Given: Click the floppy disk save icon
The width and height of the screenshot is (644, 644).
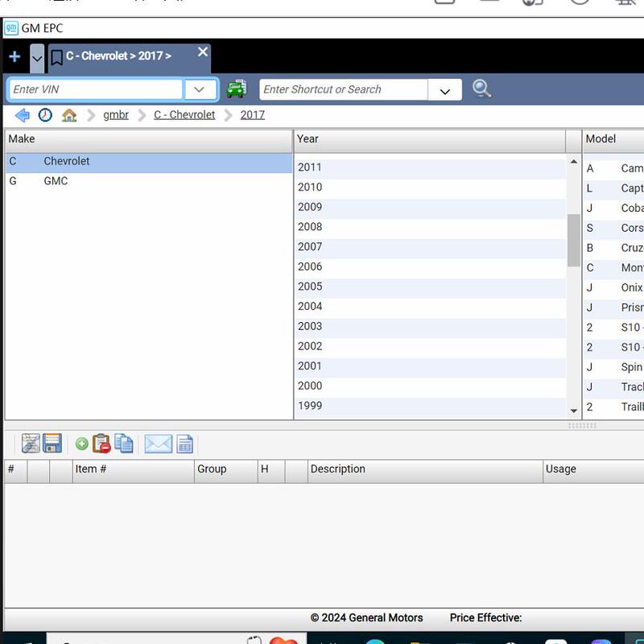Looking at the screenshot, I should [52, 444].
